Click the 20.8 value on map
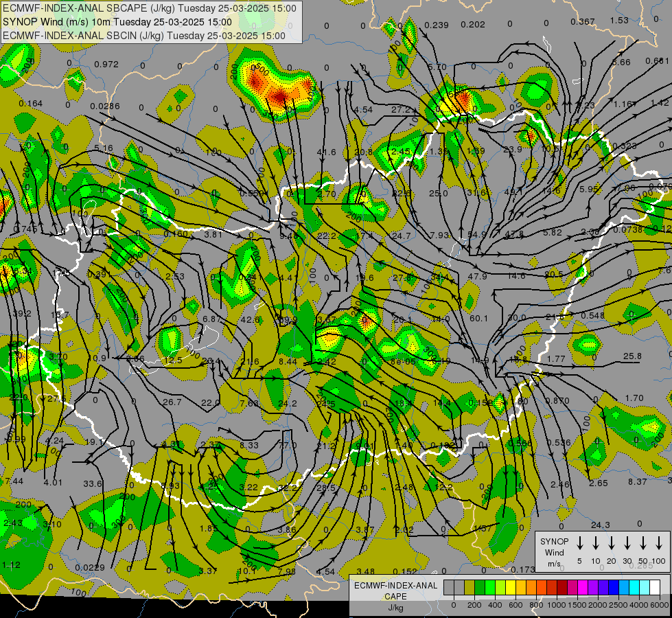Image resolution: width=672 pixels, height=618 pixels. pyautogui.click(x=363, y=152)
